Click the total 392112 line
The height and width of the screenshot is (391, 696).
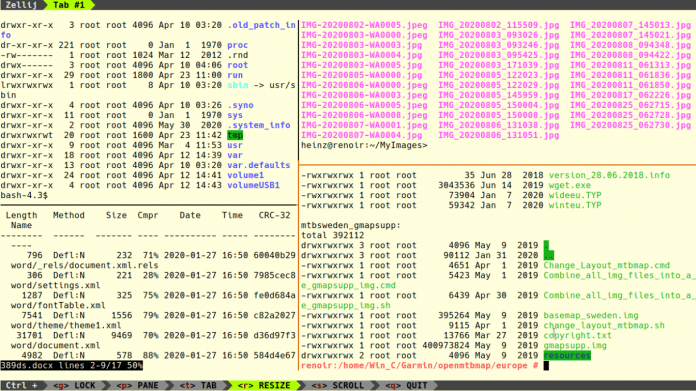pyautogui.click(x=333, y=235)
